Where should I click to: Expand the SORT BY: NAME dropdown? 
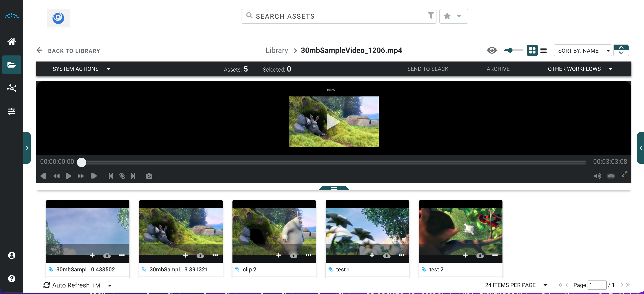click(582, 51)
